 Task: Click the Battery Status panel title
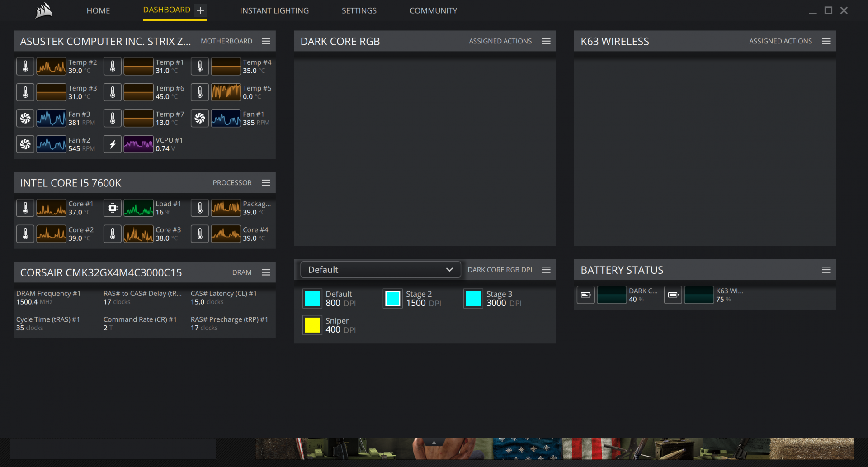tap(622, 270)
